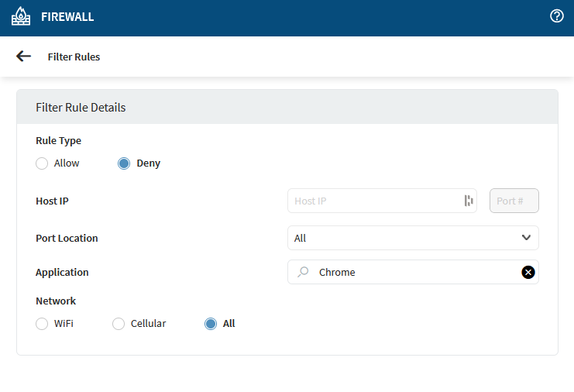Click into the Port # field
Screen dimensions: 574x392
pos(514,201)
